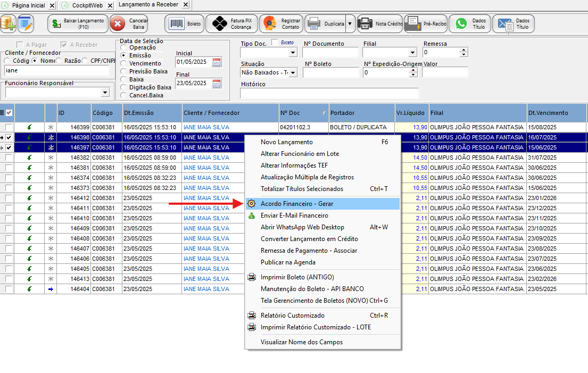Close the CockpitWeb tab
Viewport: 588px width, 373px height.
point(110,6)
